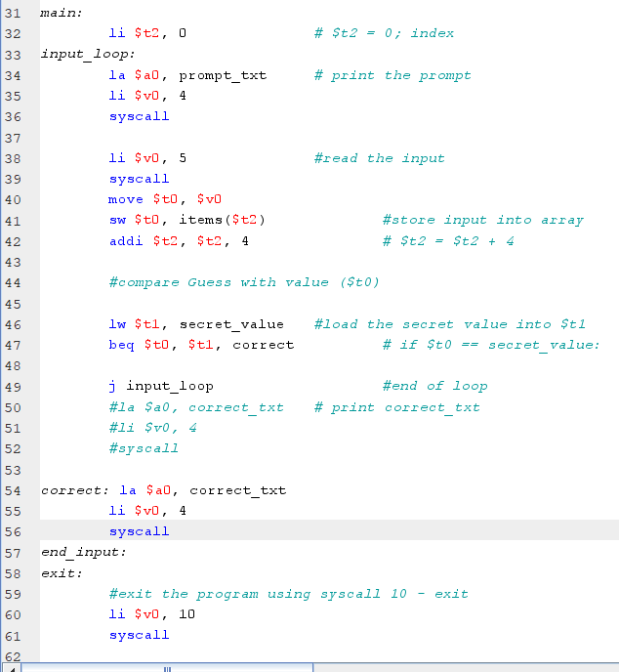619x672 pixels.
Task: Click the 'move' instruction keyword
Action: point(126,199)
